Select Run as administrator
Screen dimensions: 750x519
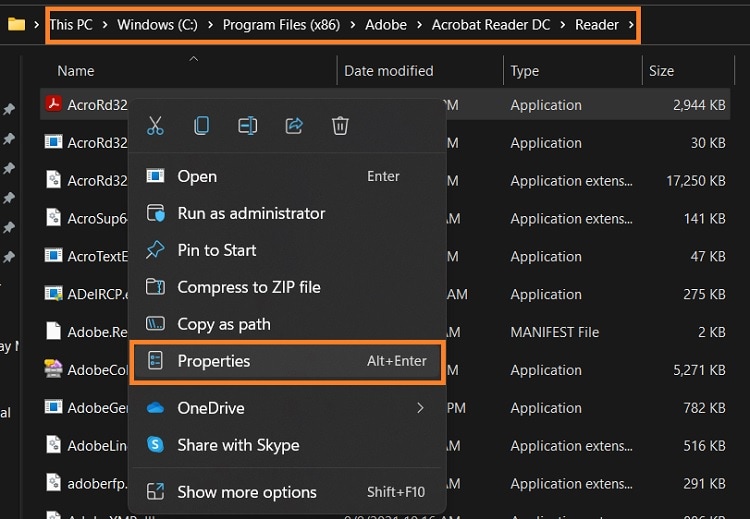(251, 213)
